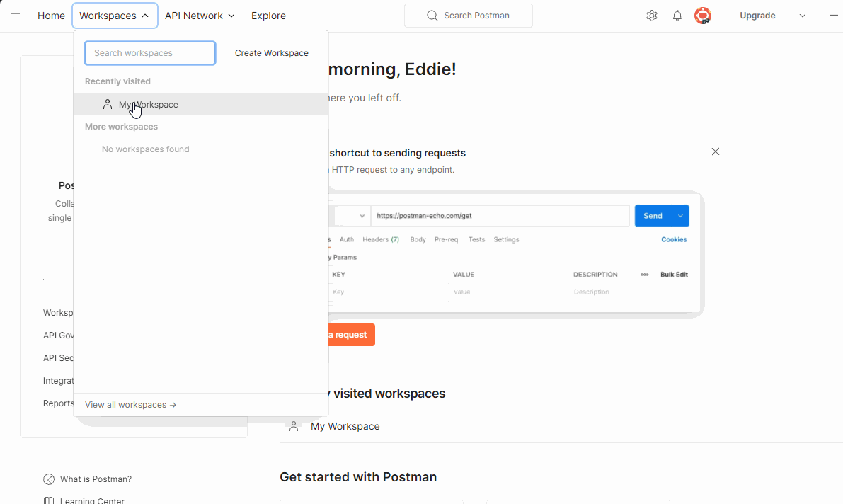843x504 pixels.
Task: Click the person icon beside My Workspace in dropdown
Action: pos(108,104)
